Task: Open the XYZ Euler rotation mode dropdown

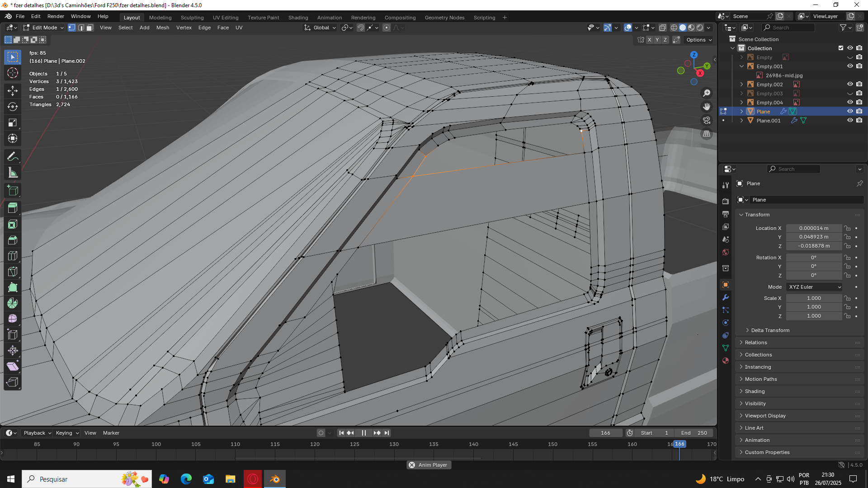Action: click(x=815, y=287)
